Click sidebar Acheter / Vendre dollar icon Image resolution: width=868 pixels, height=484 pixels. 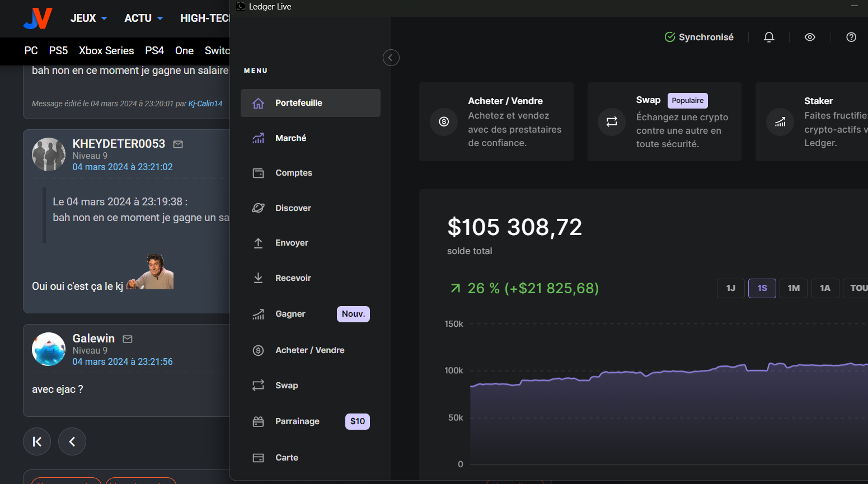(258, 350)
